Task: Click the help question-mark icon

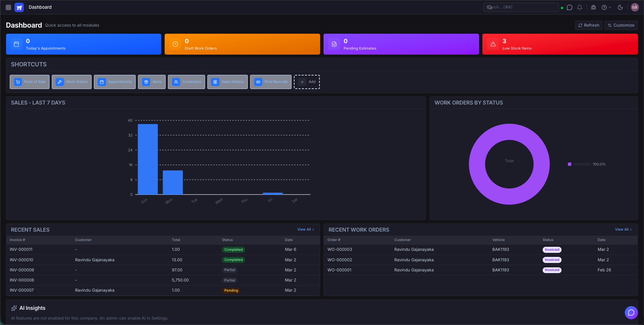Action: click(604, 7)
